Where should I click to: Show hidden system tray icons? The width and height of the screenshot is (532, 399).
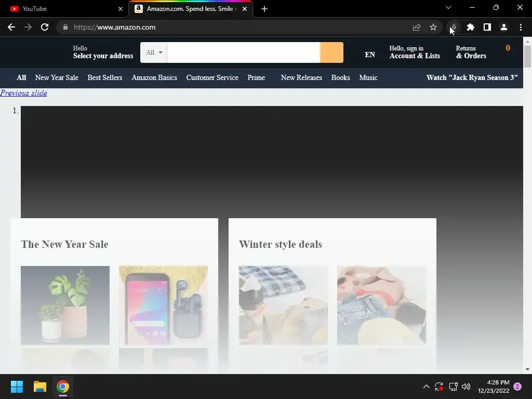tap(427, 387)
